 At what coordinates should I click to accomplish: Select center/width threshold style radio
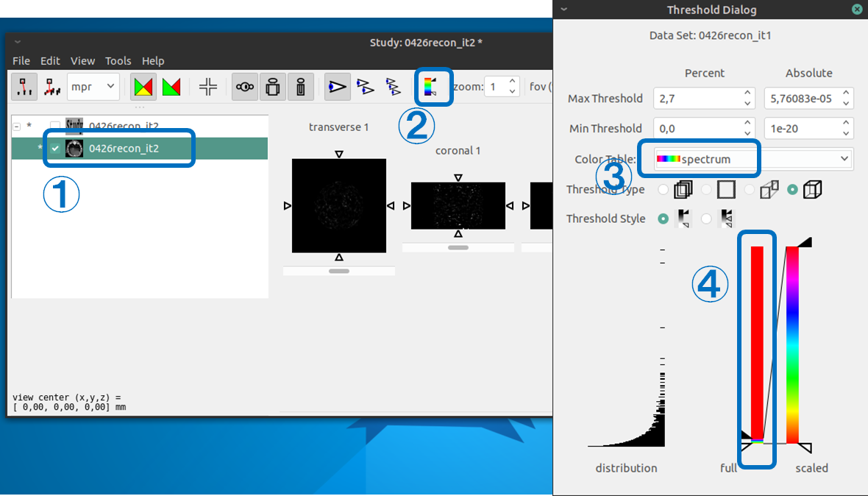click(706, 219)
